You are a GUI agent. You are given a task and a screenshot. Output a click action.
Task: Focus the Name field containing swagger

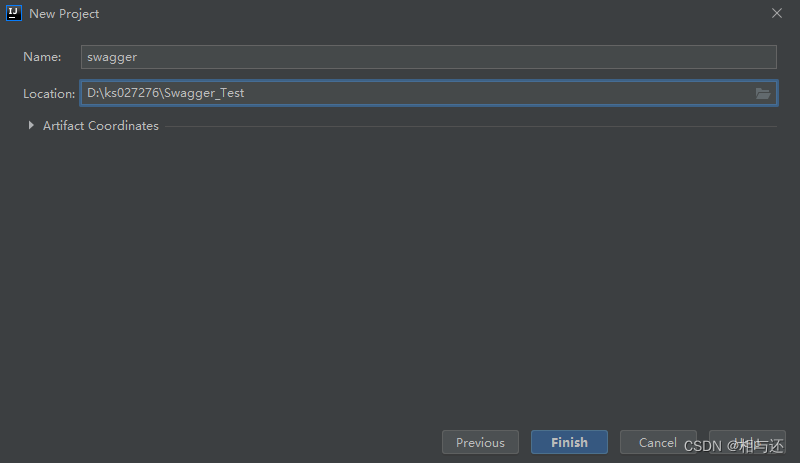pyautogui.click(x=429, y=57)
